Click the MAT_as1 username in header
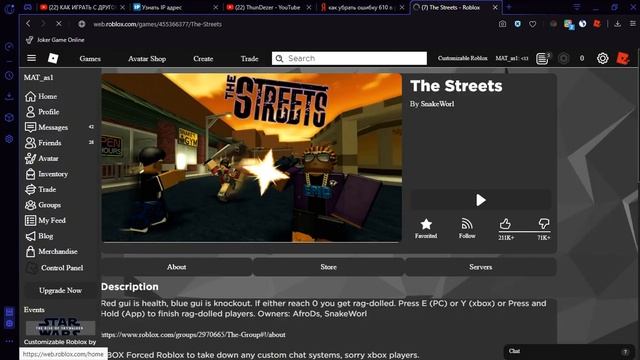This screenshot has height=360, width=640. 512,58
